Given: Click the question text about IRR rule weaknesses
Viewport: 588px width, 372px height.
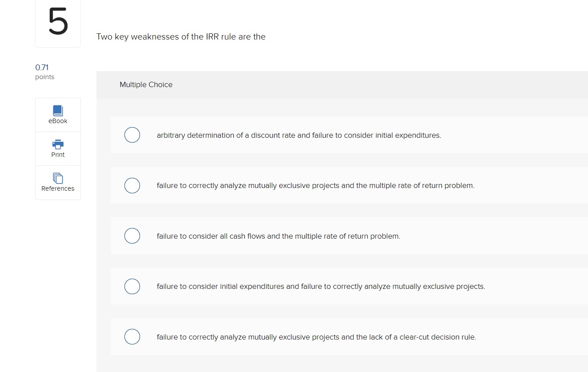Looking at the screenshot, I should [x=181, y=37].
